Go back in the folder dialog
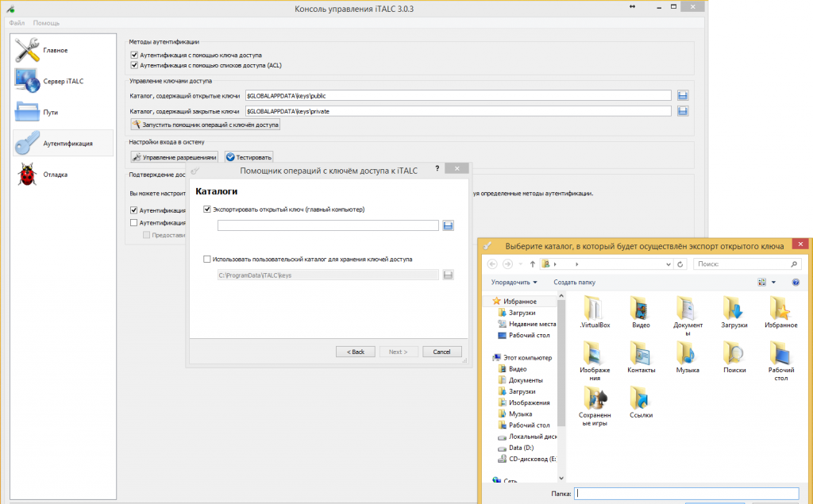Screen dimensions: 813x504 (x=492, y=264)
